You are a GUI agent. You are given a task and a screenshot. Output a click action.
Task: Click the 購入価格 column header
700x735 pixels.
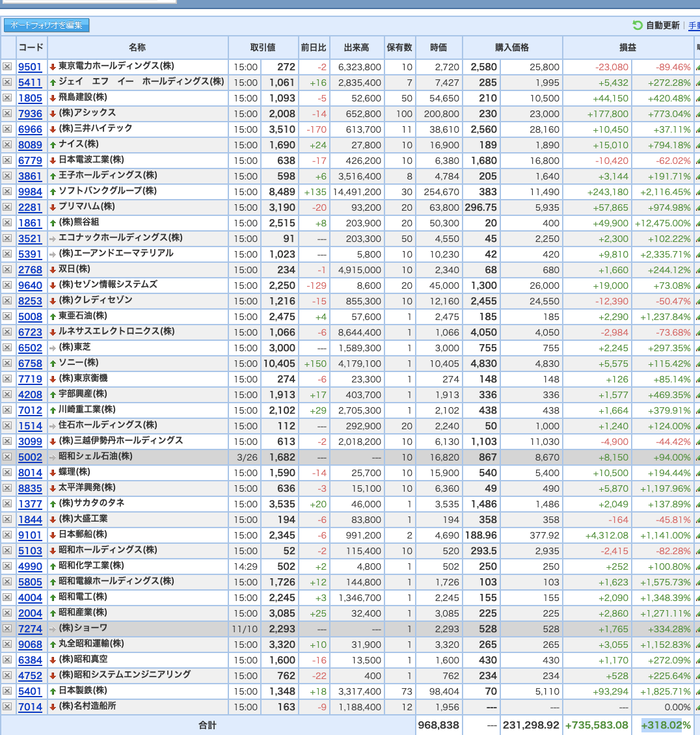tap(512, 47)
